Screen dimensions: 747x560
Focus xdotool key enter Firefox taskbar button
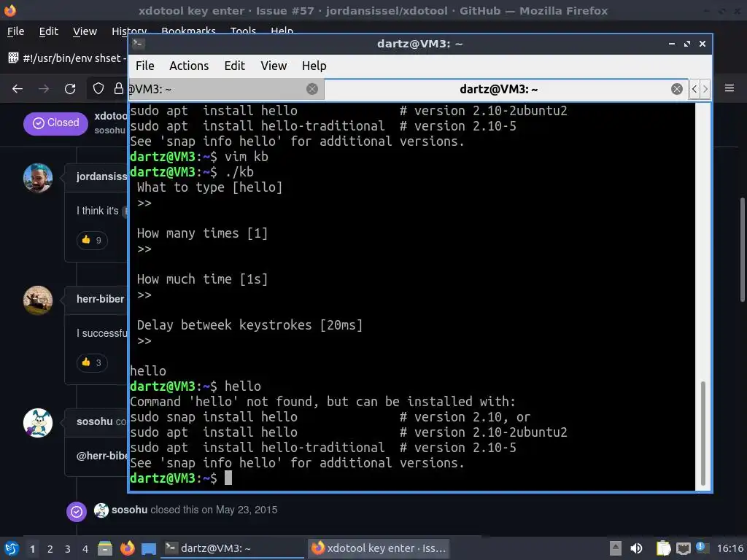pyautogui.click(x=379, y=548)
